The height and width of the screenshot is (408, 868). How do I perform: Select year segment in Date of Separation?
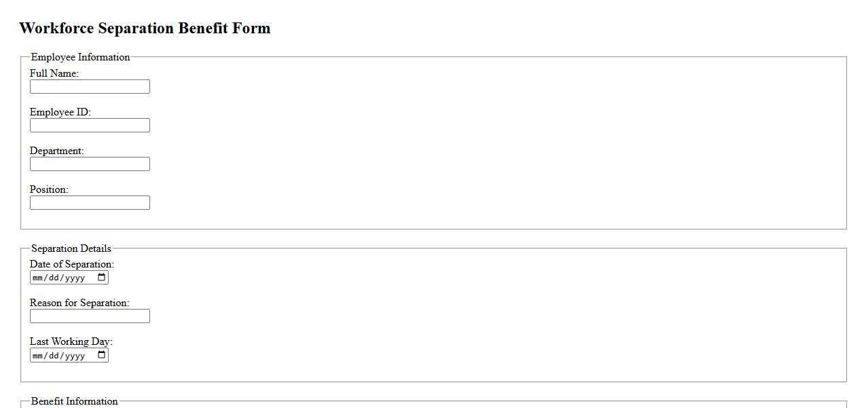click(75, 278)
